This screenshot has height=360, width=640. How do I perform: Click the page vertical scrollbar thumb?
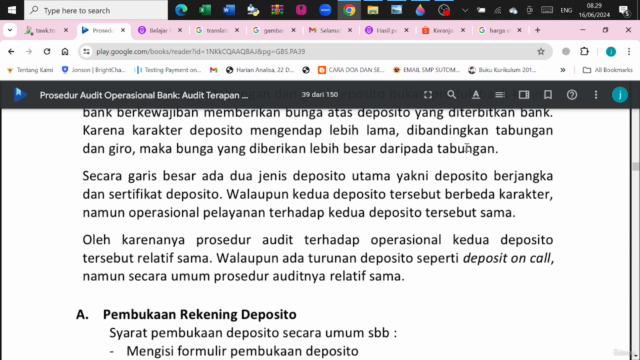click(635, 166)
